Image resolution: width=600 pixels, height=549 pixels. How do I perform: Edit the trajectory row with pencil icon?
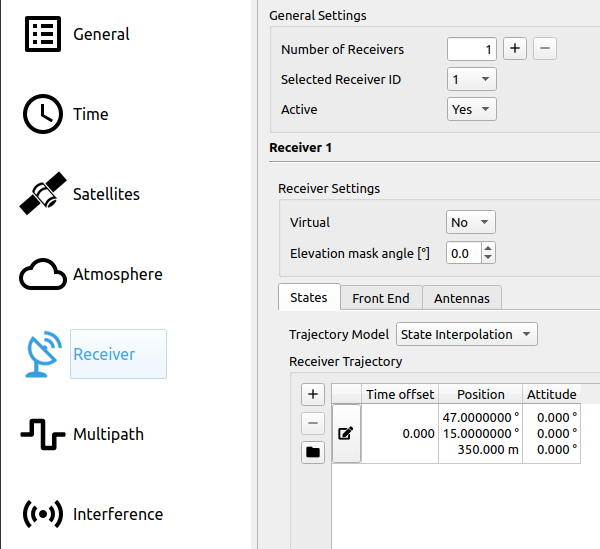[346, 434]
